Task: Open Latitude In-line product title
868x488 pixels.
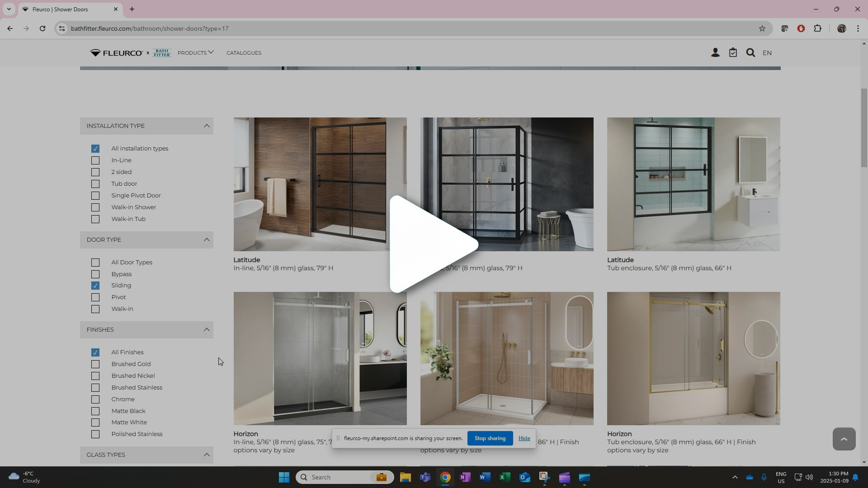Action: 247,260
